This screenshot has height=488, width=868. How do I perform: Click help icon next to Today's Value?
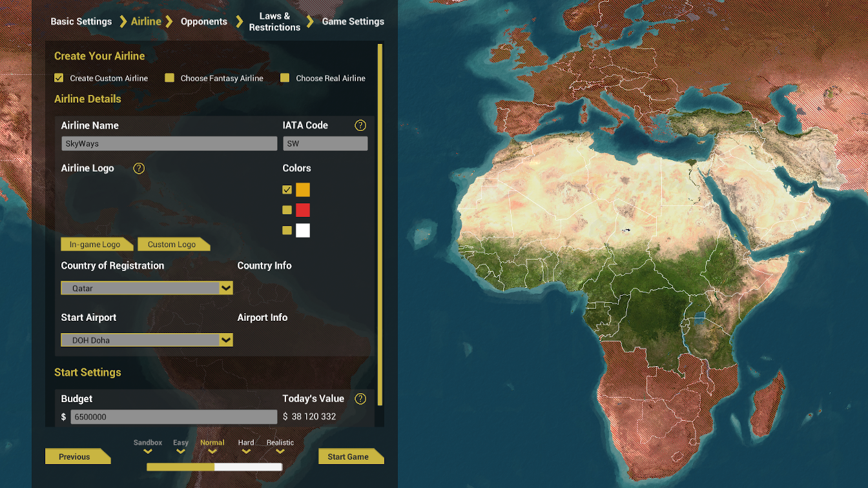tap(360, 399)
